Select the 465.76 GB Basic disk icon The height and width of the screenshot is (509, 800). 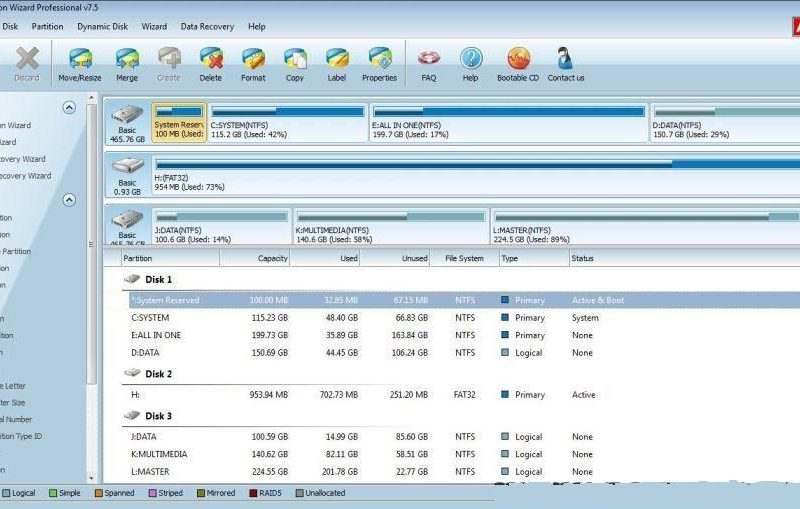(x=127, y=115)
